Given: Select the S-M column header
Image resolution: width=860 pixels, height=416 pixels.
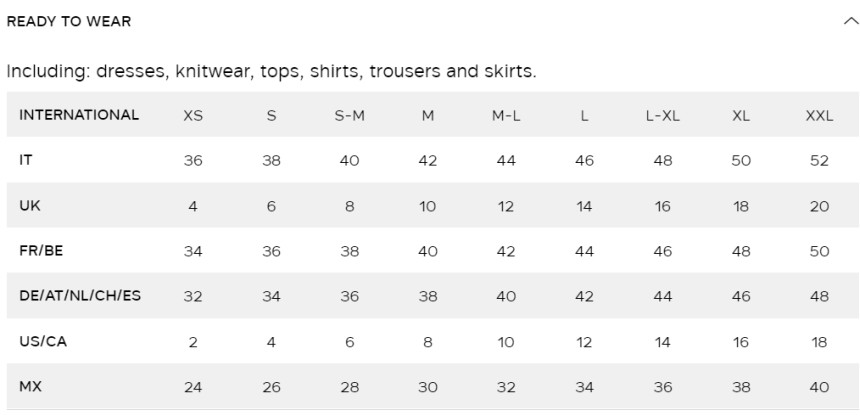Looking at the screenshot, I should 349,116.
